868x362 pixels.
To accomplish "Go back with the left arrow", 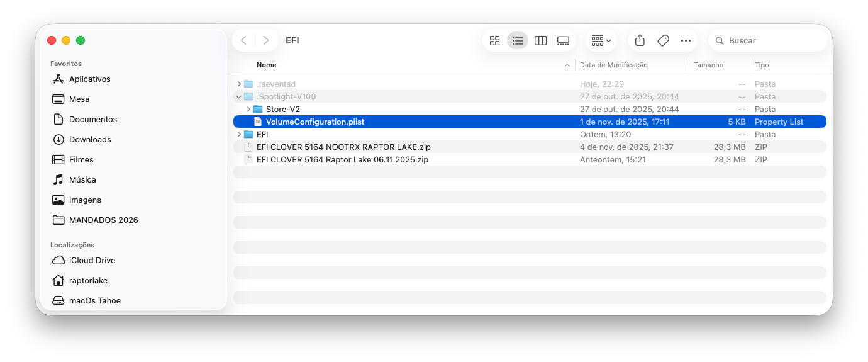I will coord(244,40).
